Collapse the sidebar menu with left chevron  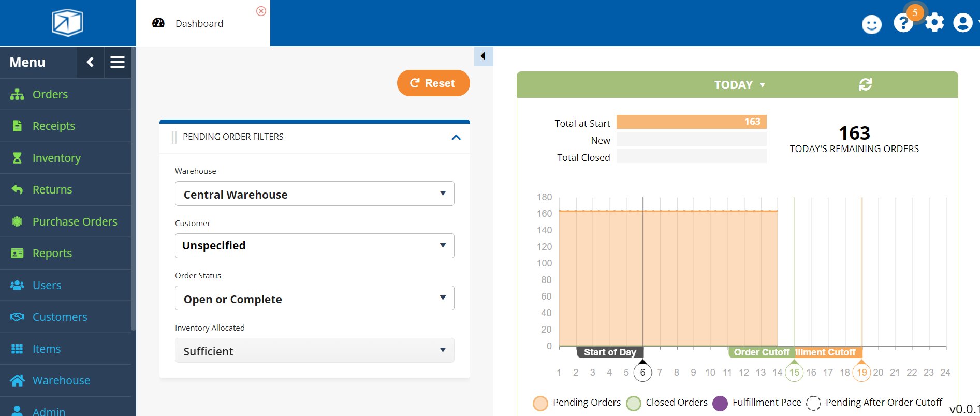(x=90, y=62)
